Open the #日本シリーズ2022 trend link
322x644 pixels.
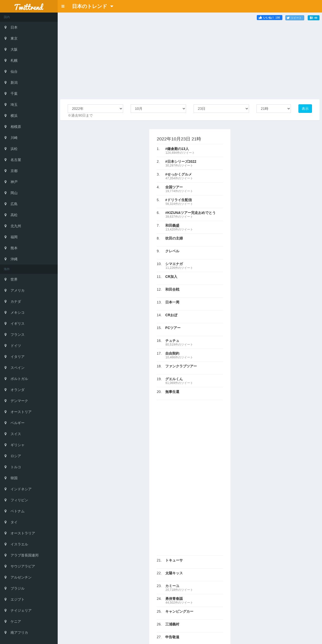point(181,162)
